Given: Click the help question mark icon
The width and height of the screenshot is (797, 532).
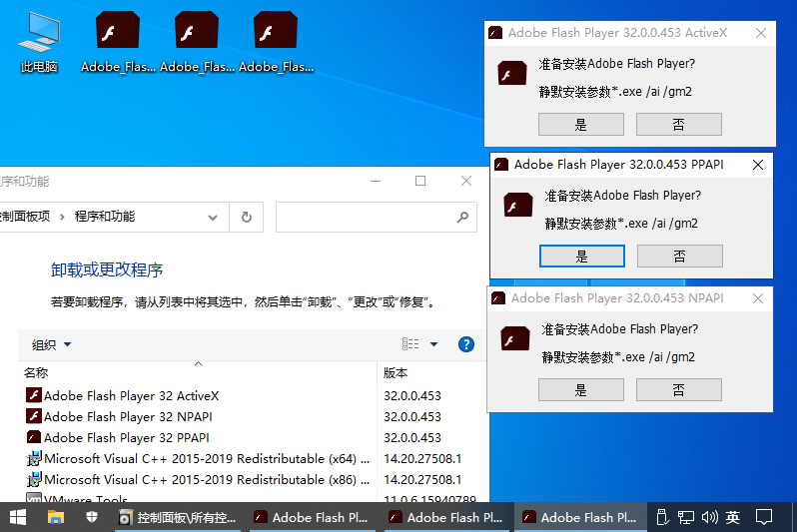Looking at the screenshot, I should (x=465, y=344).
